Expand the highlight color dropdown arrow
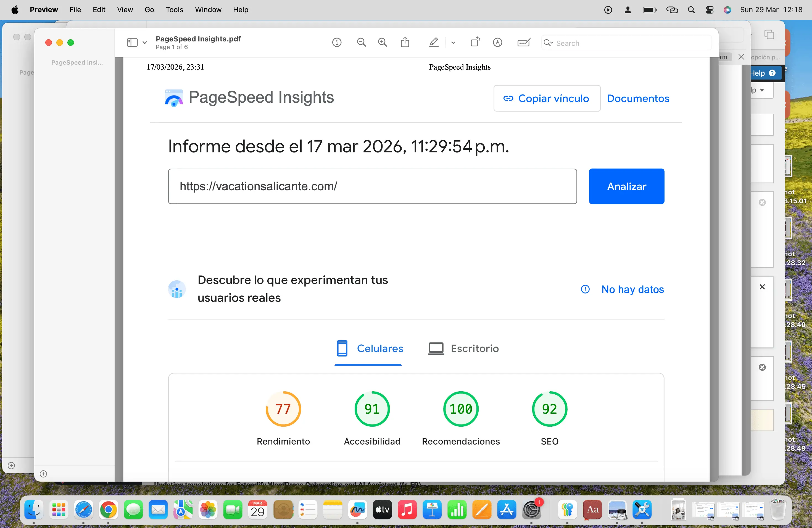Screen dimensions: 812x528 [x=453, y=43]
